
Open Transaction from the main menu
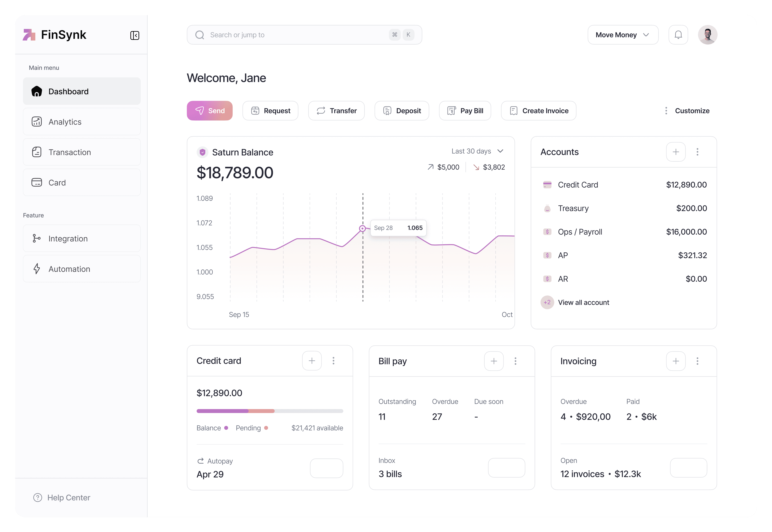pyautogui.click(x=70, y=152)
